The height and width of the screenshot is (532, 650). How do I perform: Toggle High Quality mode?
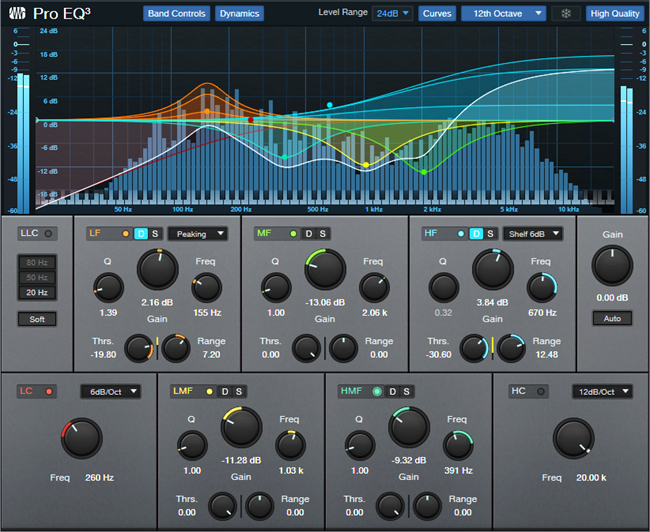tap(615, 14)
